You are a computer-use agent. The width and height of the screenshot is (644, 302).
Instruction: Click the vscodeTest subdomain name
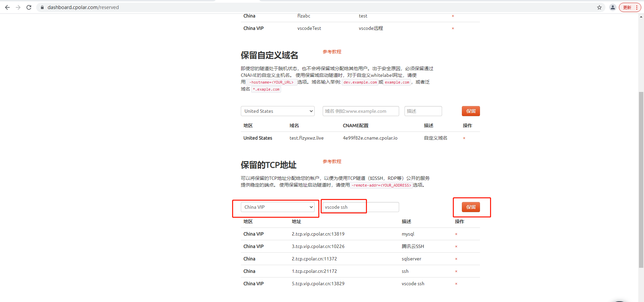pyautogui.click(x=309, y=28)
